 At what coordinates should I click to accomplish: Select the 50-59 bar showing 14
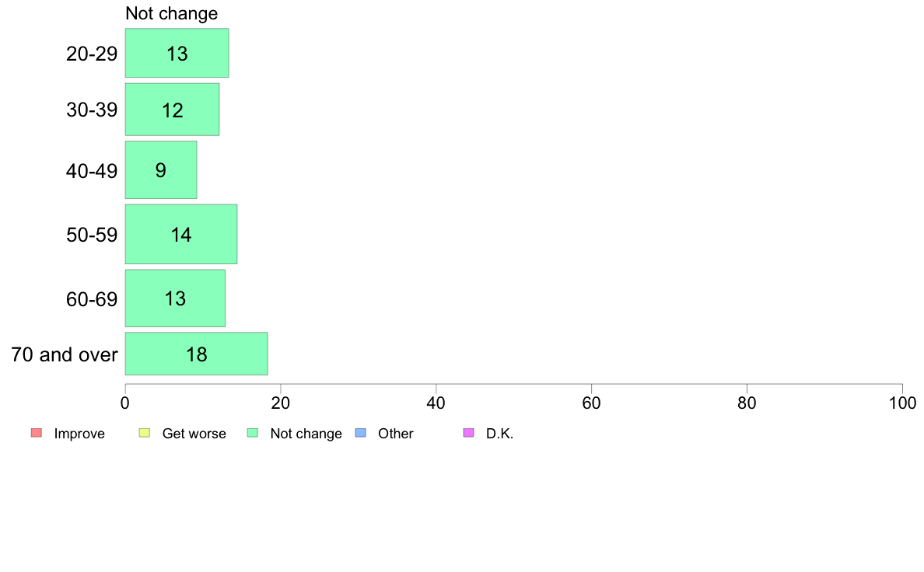point(181,235)
